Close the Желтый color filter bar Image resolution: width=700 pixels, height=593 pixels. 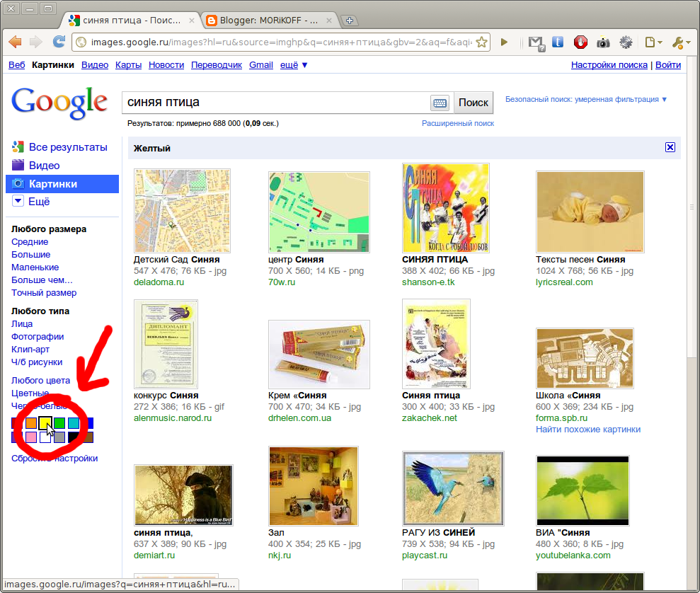[x=670, y=147]
